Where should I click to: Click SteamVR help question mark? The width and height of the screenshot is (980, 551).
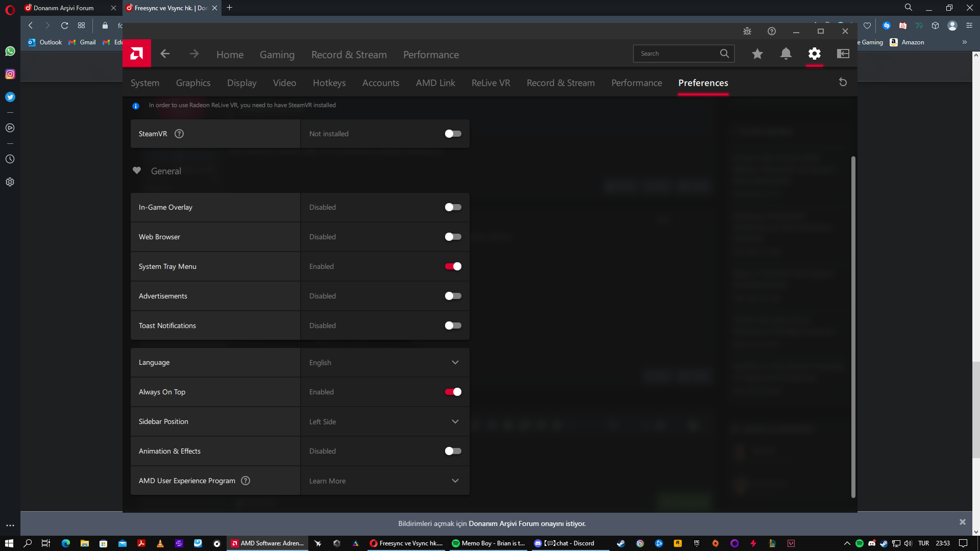[x=179, y=134]
